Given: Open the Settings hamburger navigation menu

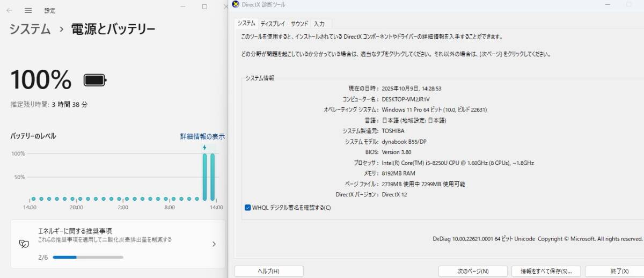Looking at the screenshot, I should (28, 10).
